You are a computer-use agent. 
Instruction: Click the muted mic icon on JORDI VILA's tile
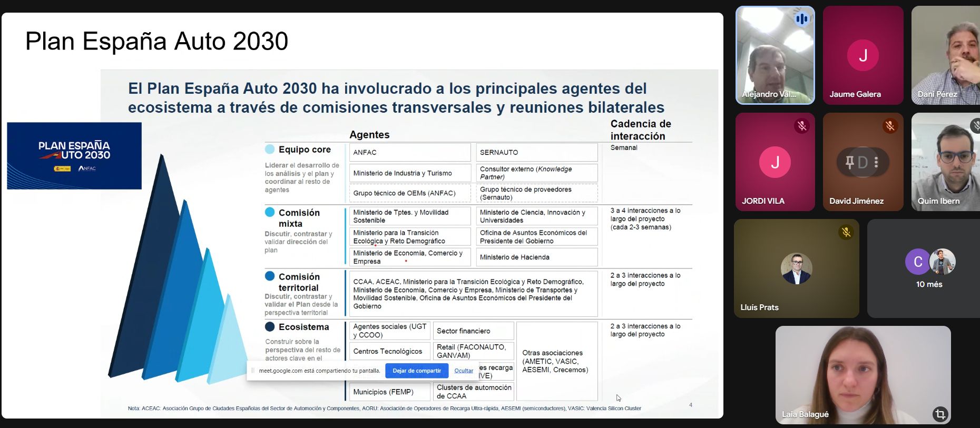(801, 126)
